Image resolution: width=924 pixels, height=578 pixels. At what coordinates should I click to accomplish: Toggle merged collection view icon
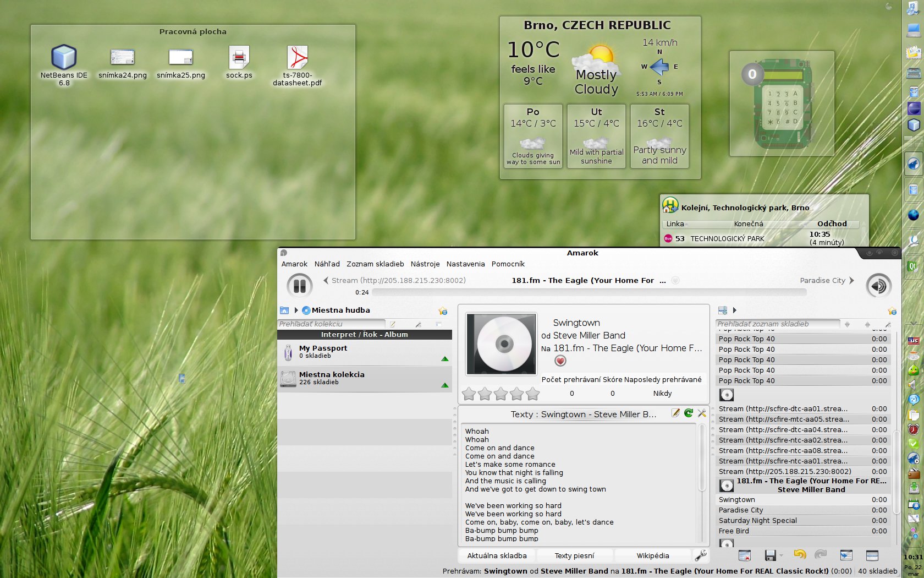point(439,324)
